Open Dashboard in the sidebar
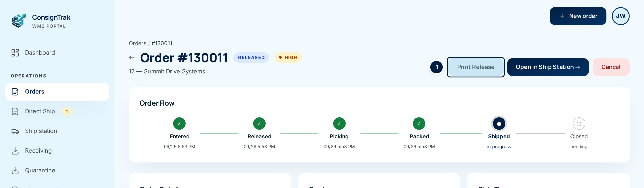644x188 pixels. point(57,53)
